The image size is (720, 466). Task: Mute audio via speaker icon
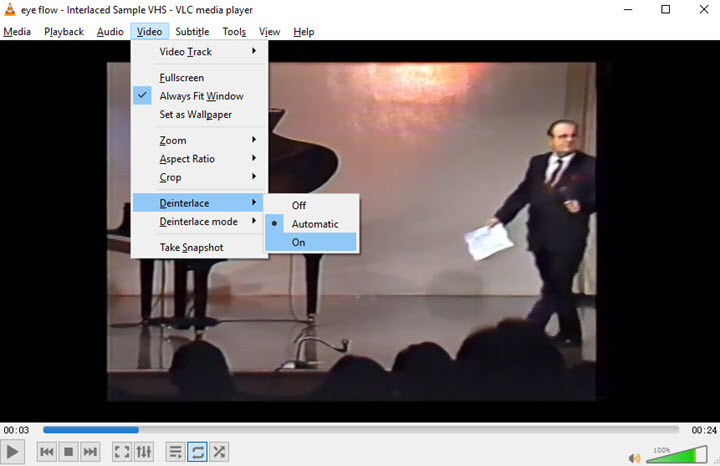pos(634,458)
